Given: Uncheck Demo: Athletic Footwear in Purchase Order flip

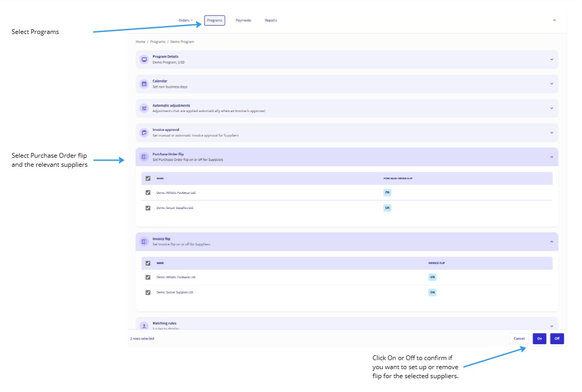Looking at the screenshot, I should pos(148,193).
